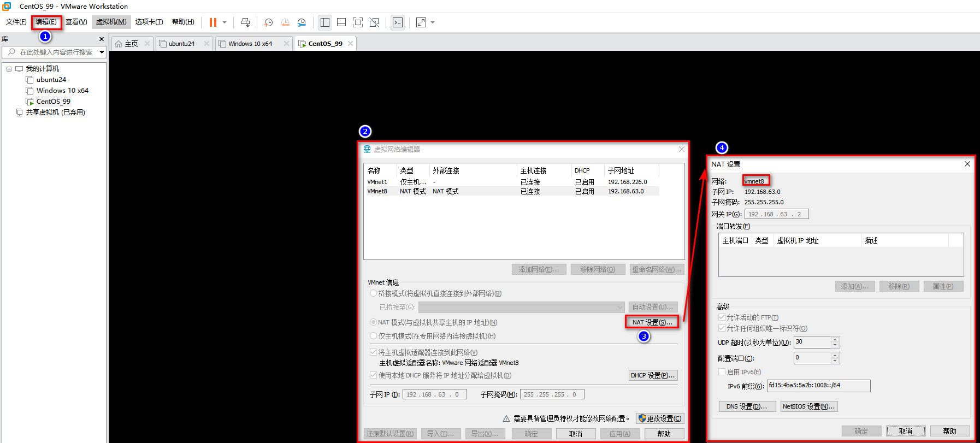Screen dimensions: 980x443
Task: Click the 子网 IP input field
Action: click(435, 394)
